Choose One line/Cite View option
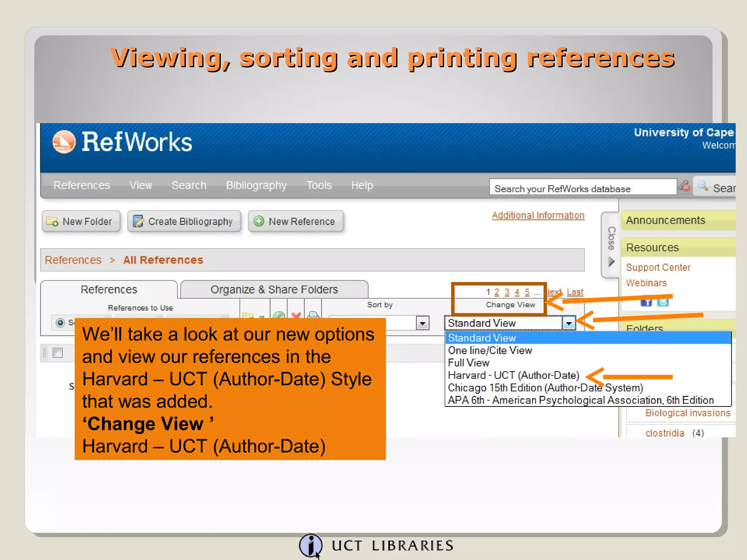This screenshot has height=560, width=747. click(x=588, y=350)
